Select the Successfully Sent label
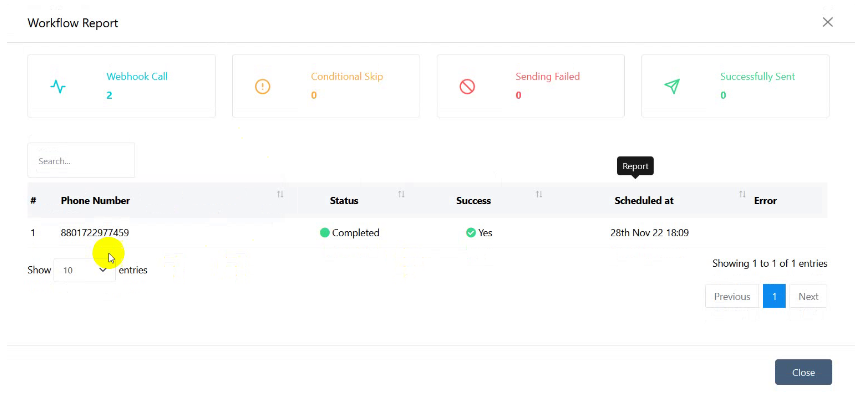This screenshot has width=857, height=396. tap(758, 76)
